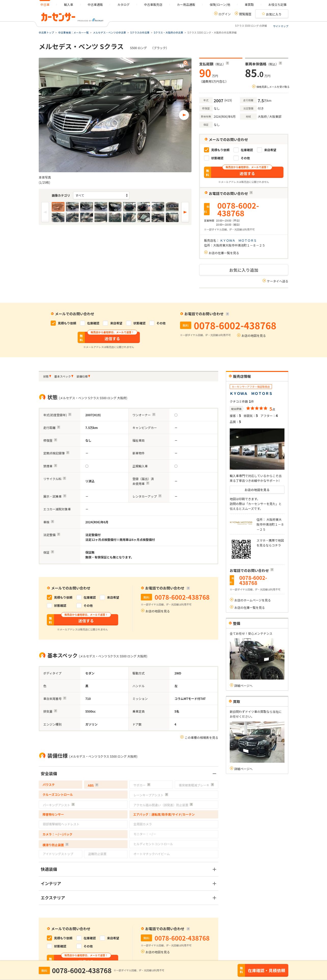Viewport: 327px width, 980px height.
Task: Click help icon next to 車台末尾番号
Action: [64, 698]
